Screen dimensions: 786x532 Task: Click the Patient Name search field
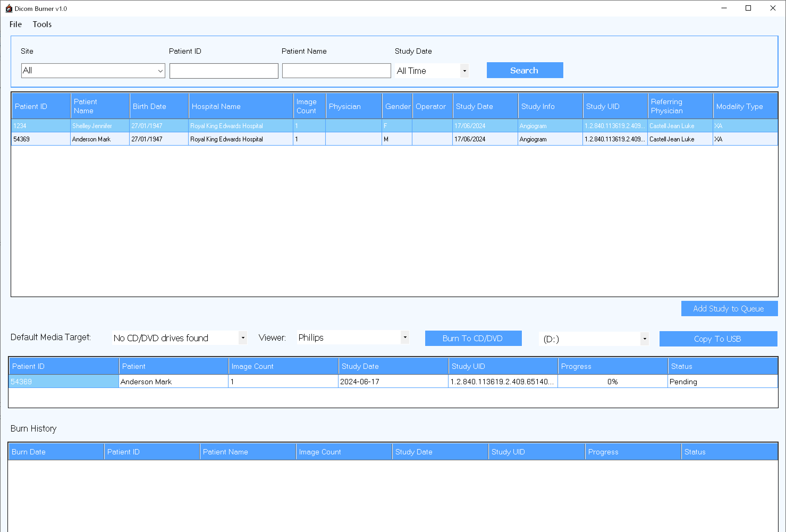pyautogui.click(x=336, y=71)
